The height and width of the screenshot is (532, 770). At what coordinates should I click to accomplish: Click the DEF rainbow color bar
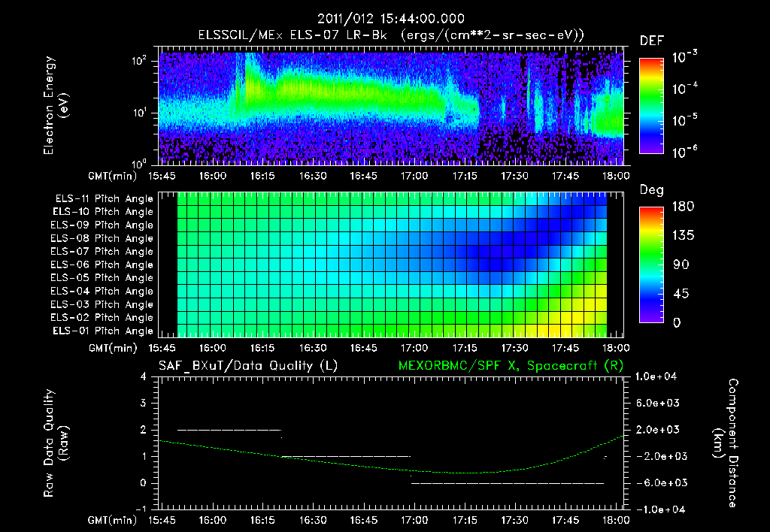(x=651, y=105)
